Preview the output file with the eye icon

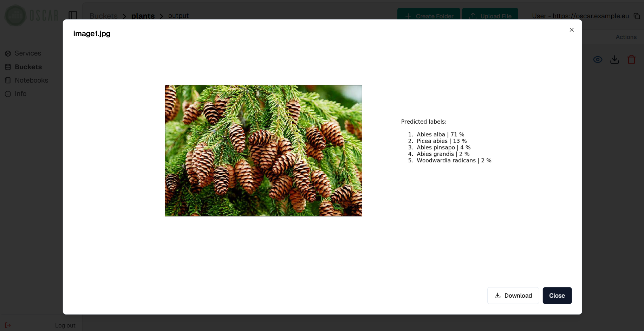[x=598, y=59]
